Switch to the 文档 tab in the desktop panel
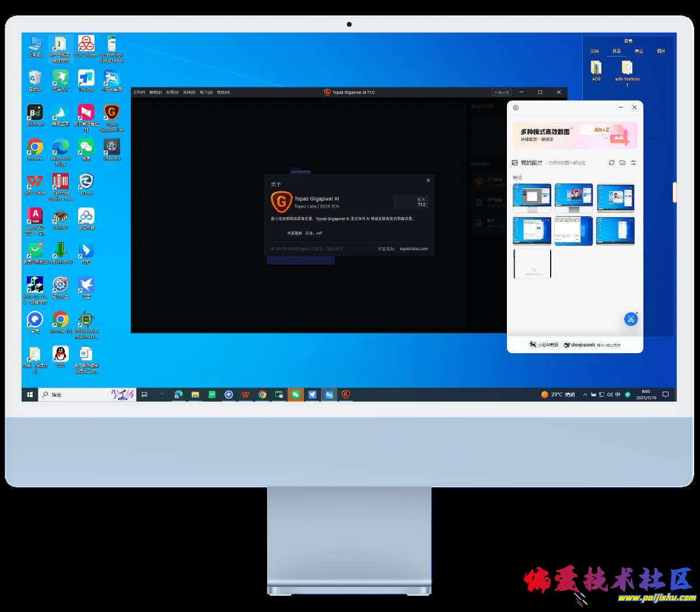This screenshot has height=612, width=700. (x=594, y=51)
